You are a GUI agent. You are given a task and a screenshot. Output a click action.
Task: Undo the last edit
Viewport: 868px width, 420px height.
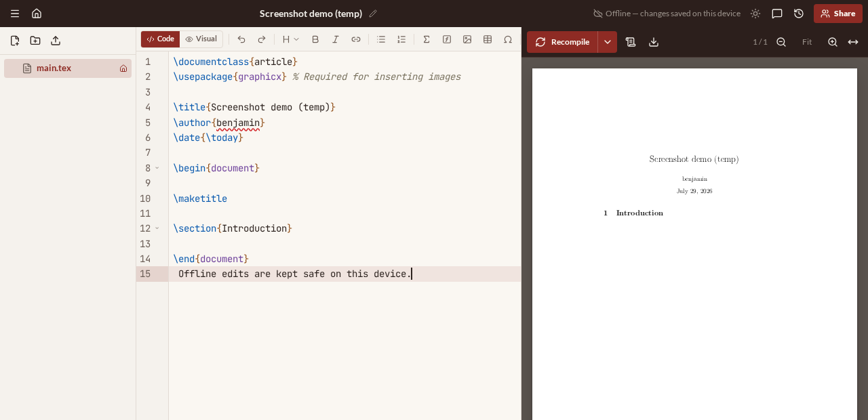click(241, 39)
